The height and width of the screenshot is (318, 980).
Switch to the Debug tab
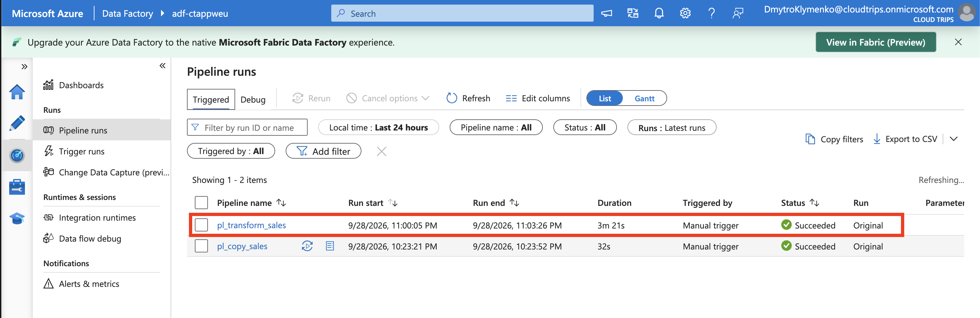click(253, 99)
